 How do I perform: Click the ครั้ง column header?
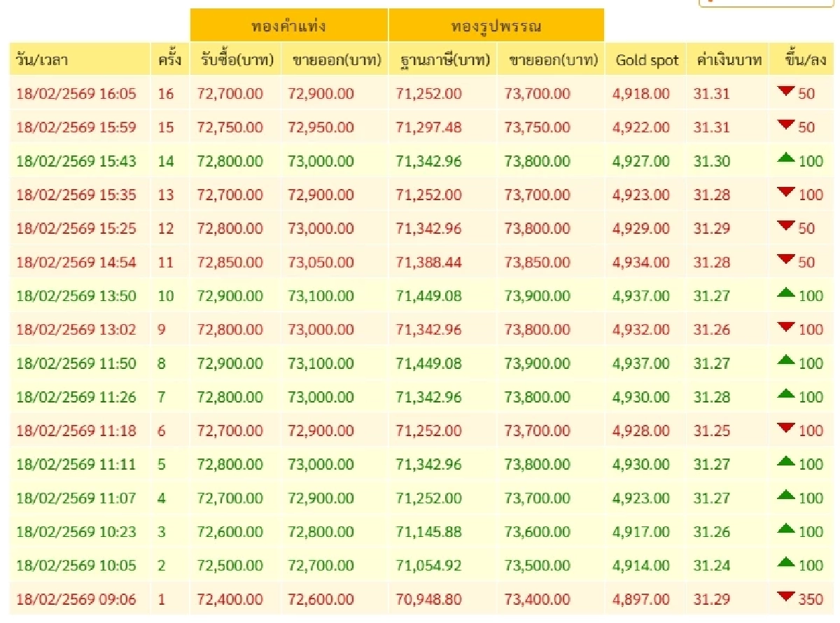(x=170, y=59)
